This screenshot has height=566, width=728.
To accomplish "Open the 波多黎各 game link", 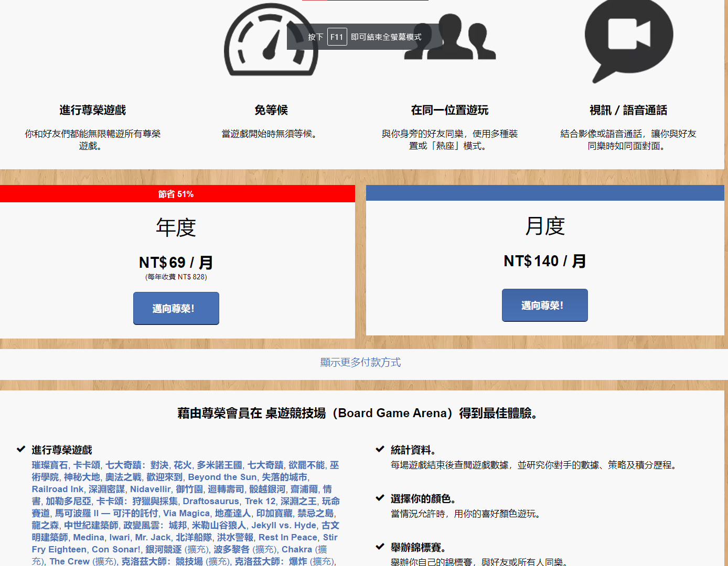I will (232, 549).
